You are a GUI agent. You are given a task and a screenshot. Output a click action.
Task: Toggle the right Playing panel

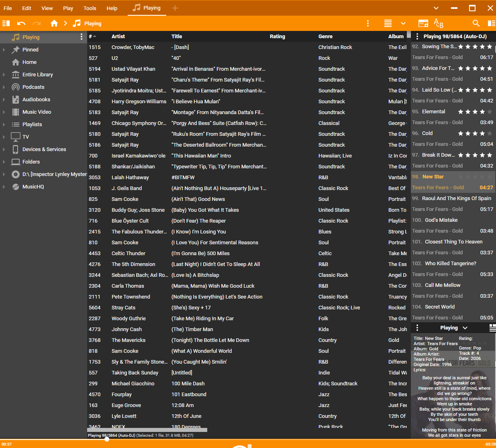click(x=491, y=23)
